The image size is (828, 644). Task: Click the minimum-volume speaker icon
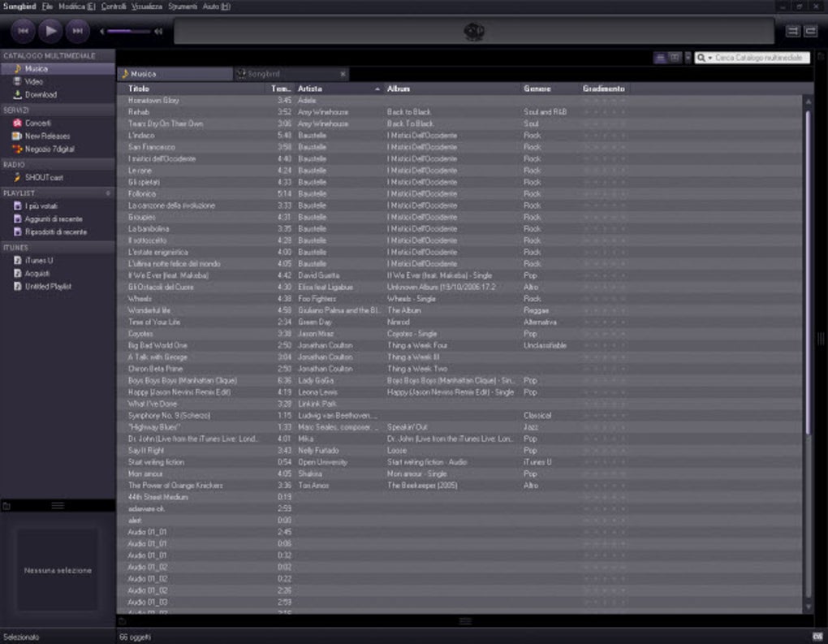click(x=102, y=32)
